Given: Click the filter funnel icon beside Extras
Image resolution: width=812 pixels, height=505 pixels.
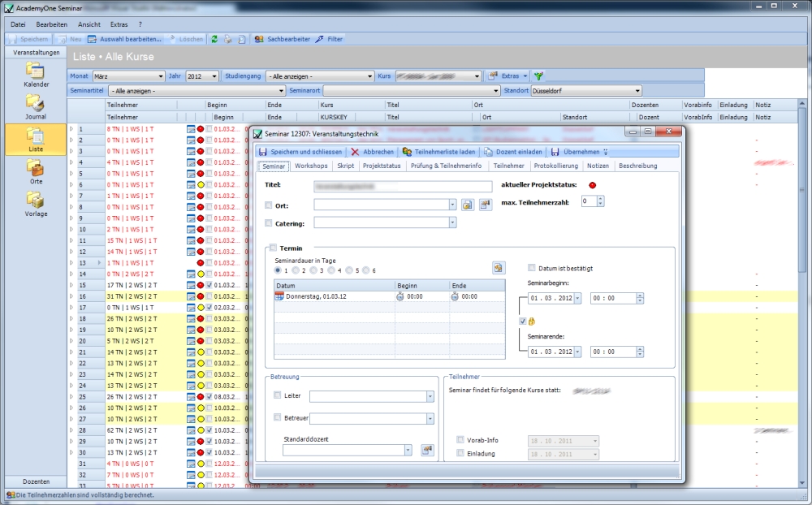Looking at the screenshot, I should [538, 76].
